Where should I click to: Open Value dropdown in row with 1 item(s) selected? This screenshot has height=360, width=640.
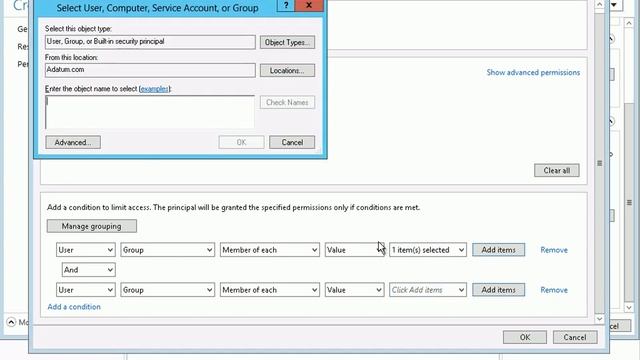[x=354, y=250]
